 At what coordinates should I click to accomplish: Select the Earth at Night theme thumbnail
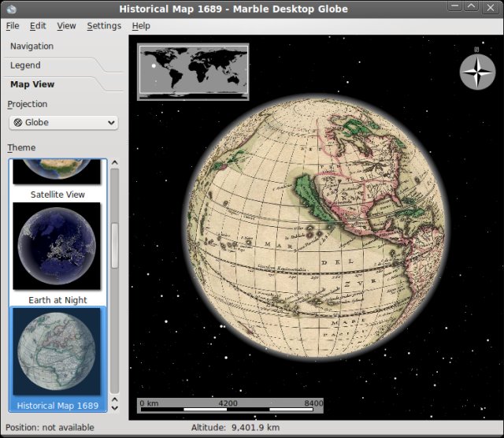[57, 246]
